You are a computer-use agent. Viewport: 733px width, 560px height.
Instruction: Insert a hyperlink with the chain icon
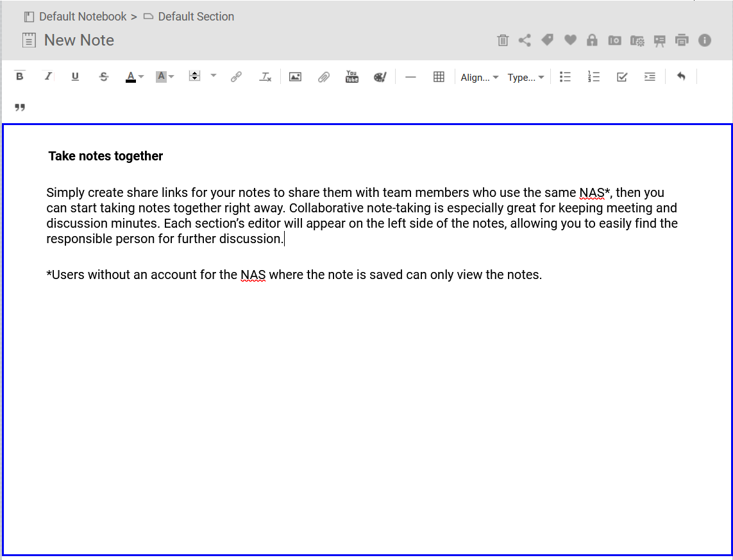236,77
